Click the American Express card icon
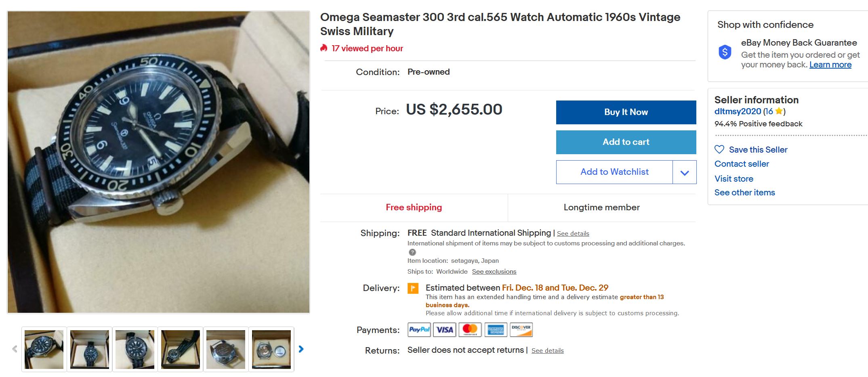 click(x=496, y=330)
